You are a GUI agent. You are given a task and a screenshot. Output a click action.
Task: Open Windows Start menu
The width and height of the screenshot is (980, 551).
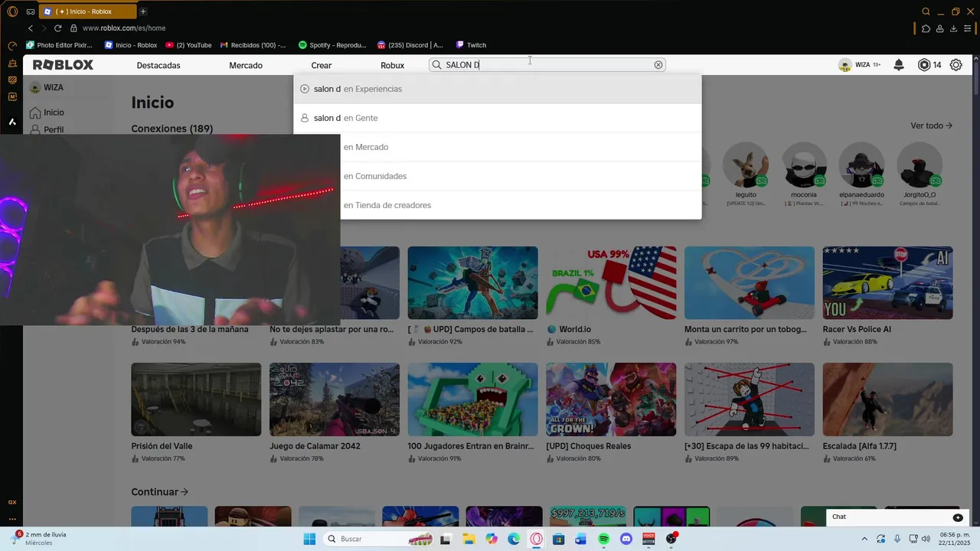click(x=309, y=539)
